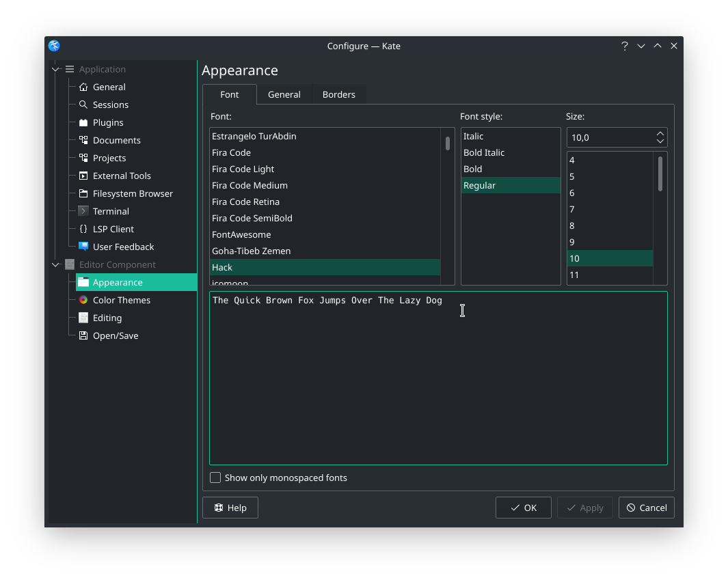Open the Sessions settings page

(111, 105)
